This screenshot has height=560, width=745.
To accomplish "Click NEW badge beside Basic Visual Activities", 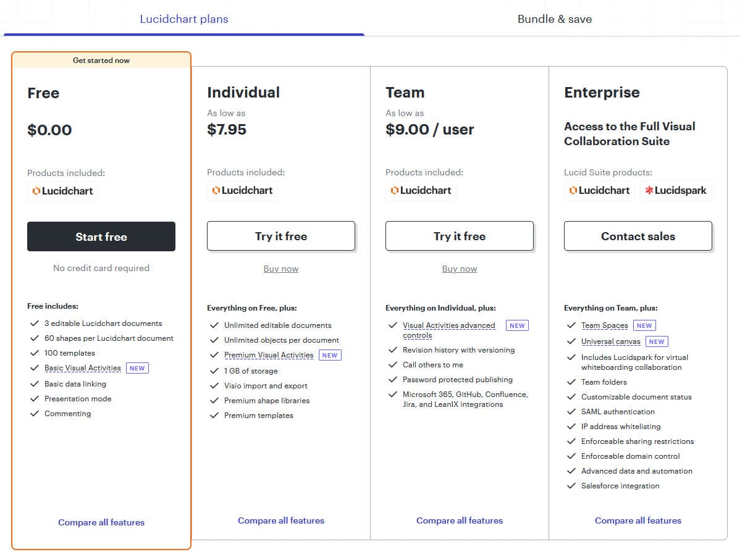I will click(x=137, y=368).
